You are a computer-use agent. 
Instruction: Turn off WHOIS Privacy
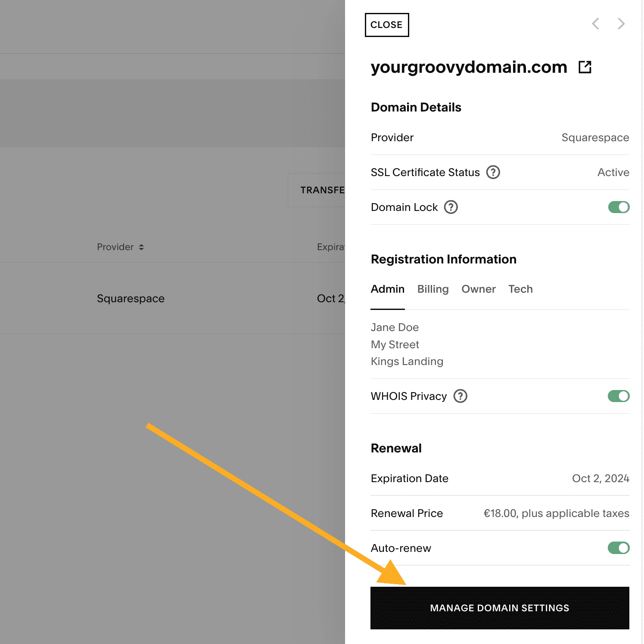pos(618,396)
